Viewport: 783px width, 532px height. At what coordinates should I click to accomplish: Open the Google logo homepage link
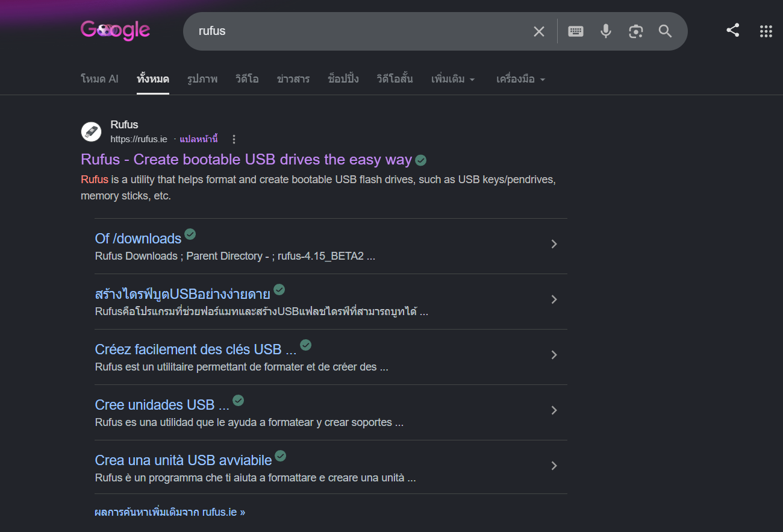pos(115,31)
